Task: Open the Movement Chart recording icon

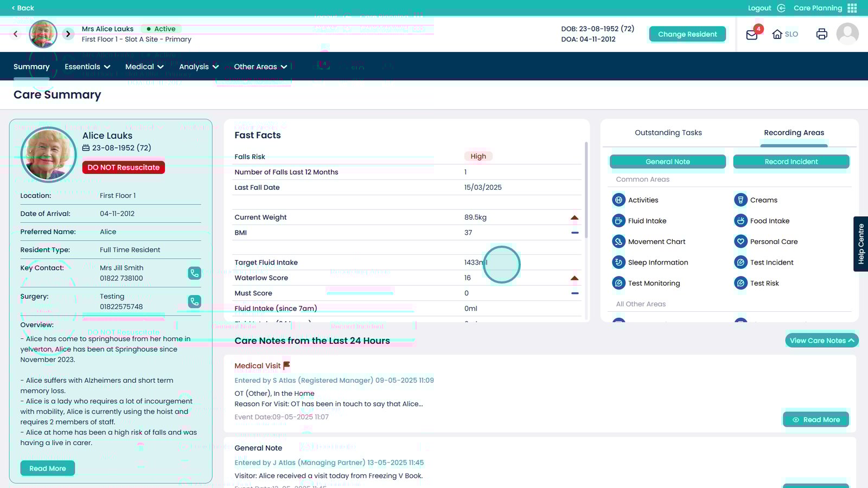Action: pyautogui.click(x=618, y=242)
